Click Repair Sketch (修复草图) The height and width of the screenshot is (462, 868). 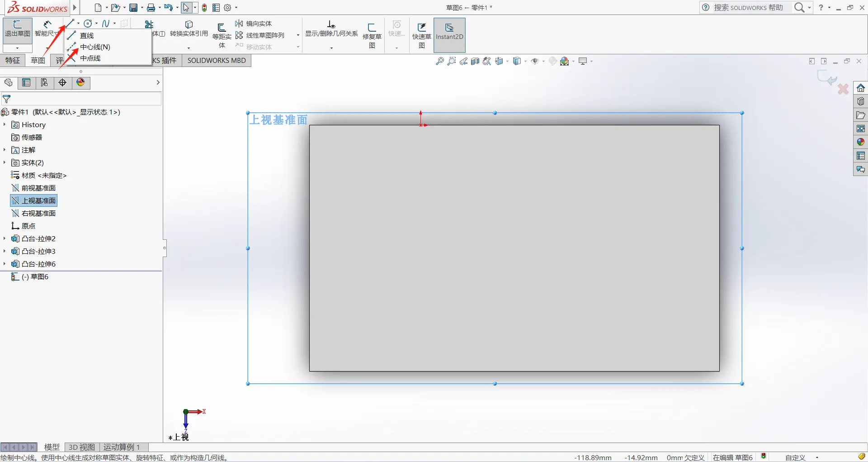[372, 36]
